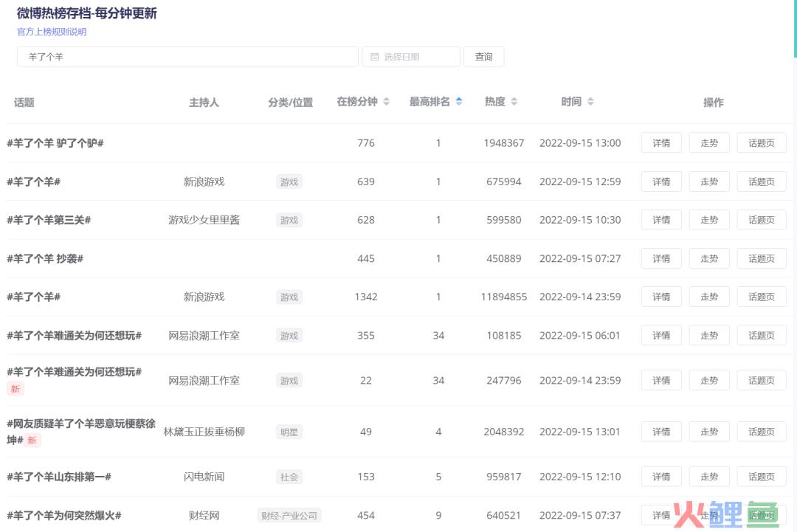The image size is (797, 532).
Task: Click the 查询 button
Action: point(484,57)
